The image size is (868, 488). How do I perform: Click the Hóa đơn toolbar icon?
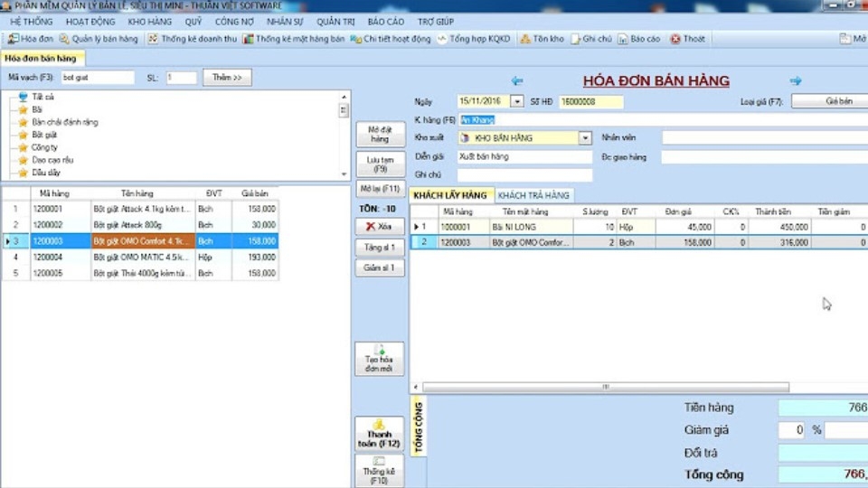coord(30,39)
